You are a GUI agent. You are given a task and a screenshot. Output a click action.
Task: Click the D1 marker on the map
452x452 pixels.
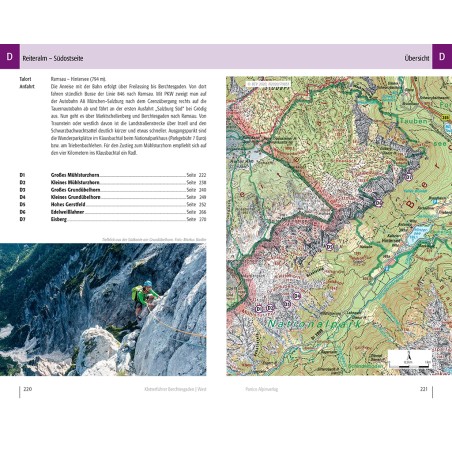tap(259, 309)
